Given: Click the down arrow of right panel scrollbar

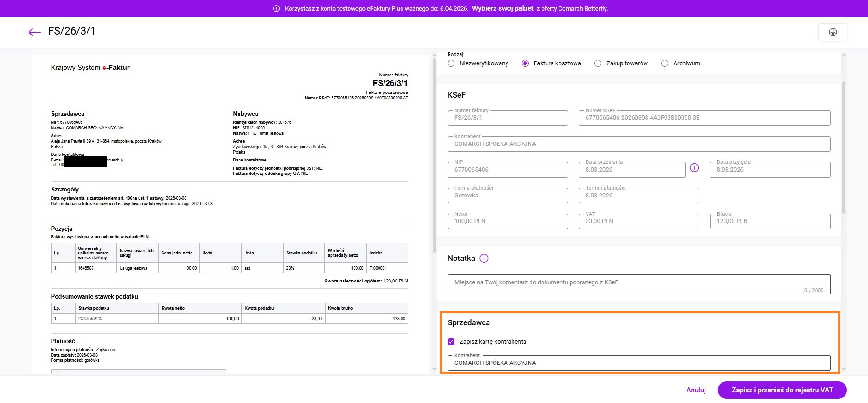Looking at the screenshot, I should click(844, 369).
